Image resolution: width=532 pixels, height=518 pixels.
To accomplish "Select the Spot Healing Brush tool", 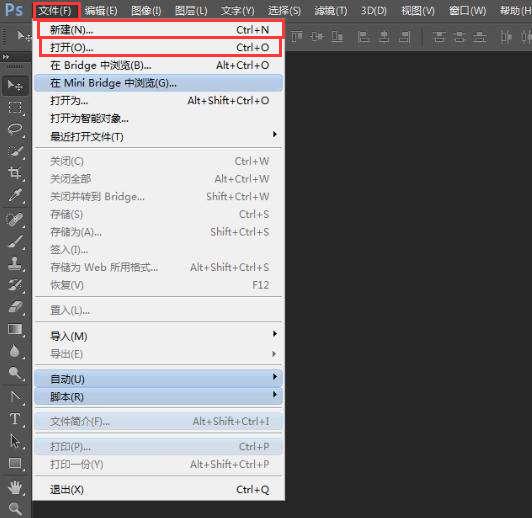I will pos(15,219).
